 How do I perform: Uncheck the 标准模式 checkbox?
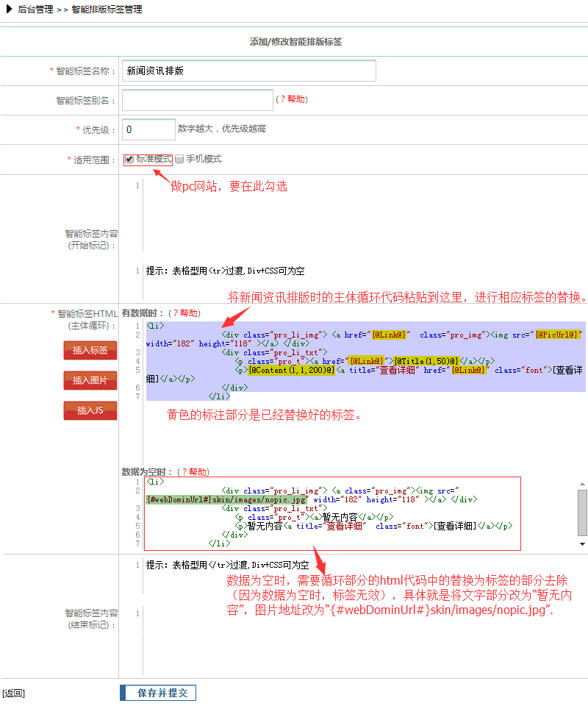(129, 159)
